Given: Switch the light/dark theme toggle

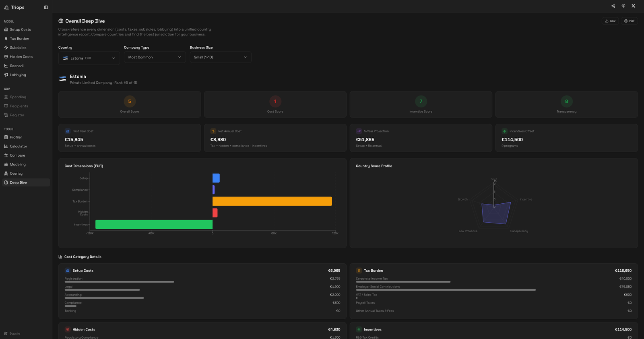Looking at the screenshot, I should pos(623,6).
